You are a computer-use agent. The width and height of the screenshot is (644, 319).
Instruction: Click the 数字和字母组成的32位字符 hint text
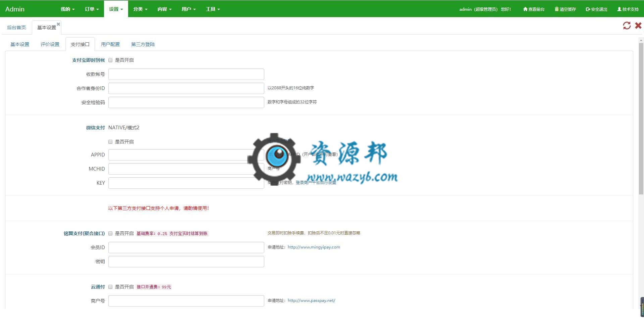coord(292,102)
